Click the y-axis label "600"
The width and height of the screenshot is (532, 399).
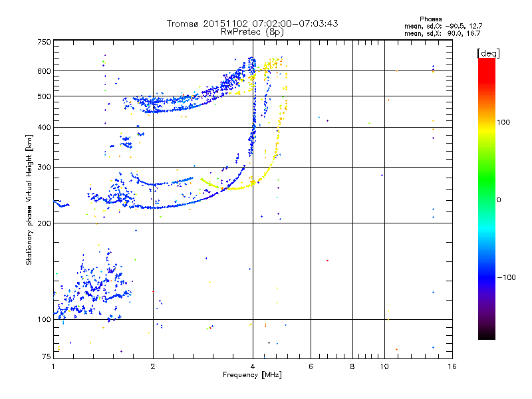pyautogui.click(x=44, y=71)
